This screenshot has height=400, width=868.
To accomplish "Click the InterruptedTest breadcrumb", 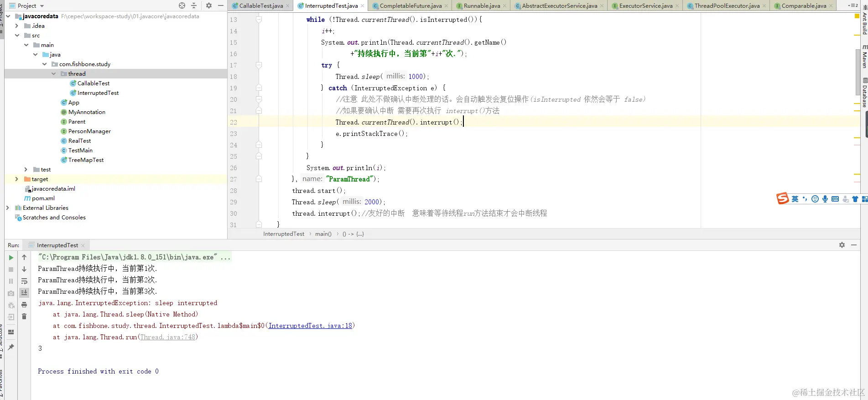I will [x=284, y=234].
